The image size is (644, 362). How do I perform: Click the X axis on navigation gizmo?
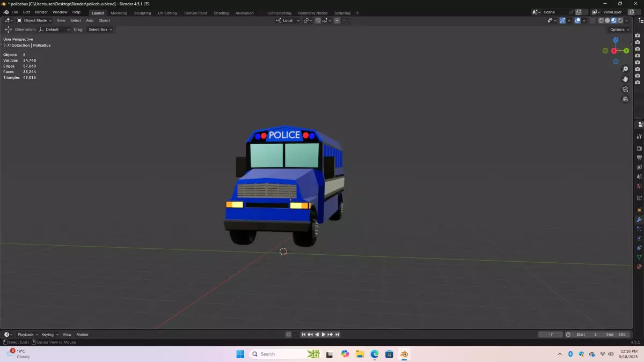pos(614,50)
